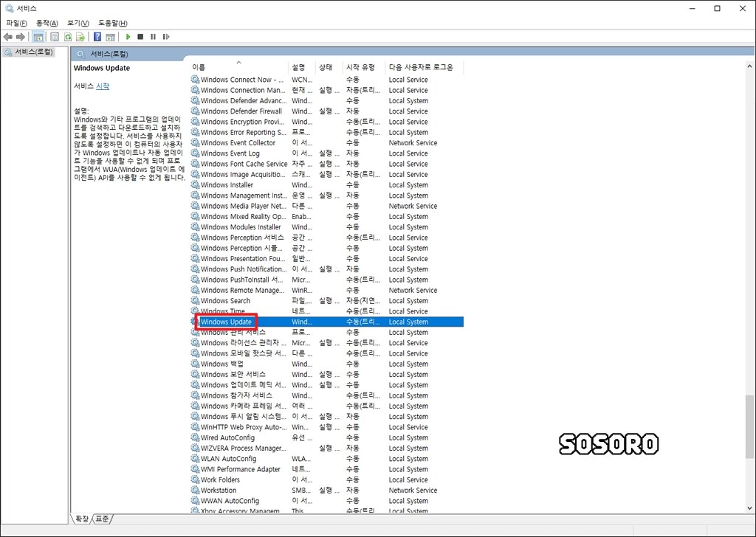This screenshot has height=537, width=756.
Task: Select the Windows 보안 서비스 name
Action: (233, 374)
